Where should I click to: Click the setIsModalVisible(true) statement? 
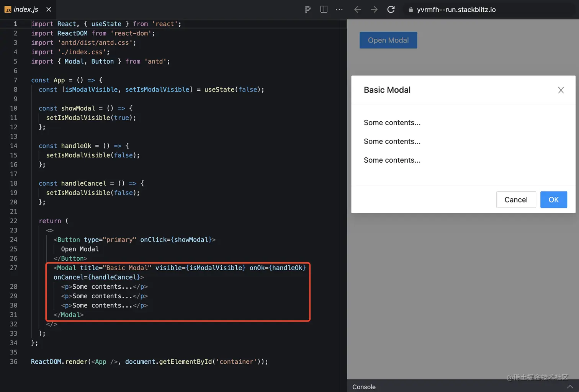[x=91, y=118]
